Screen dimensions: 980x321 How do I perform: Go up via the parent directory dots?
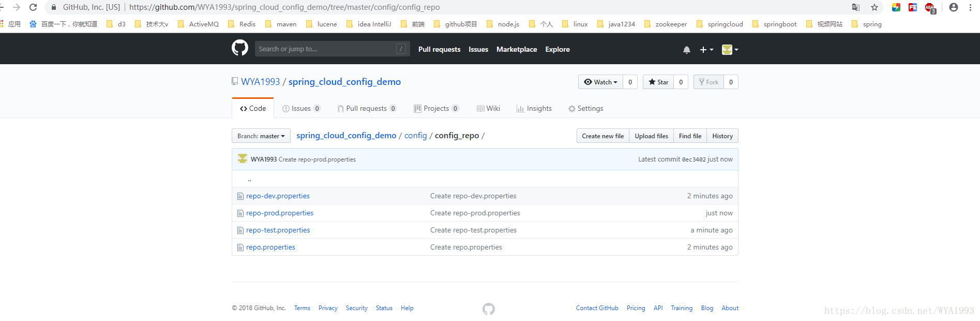pos(249,179)
